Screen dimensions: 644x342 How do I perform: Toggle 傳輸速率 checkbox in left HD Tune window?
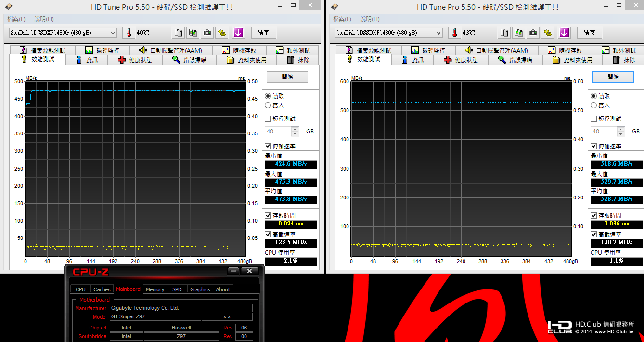coord(268,146)
